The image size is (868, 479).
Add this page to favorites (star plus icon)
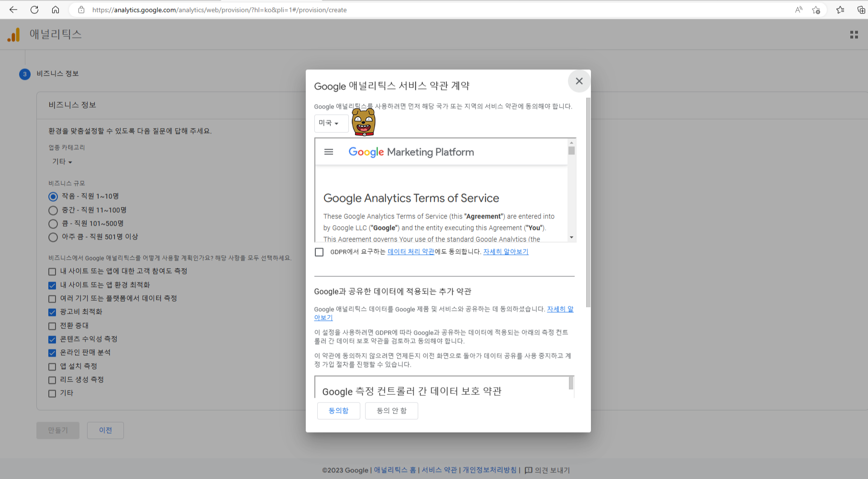coord(816,10)
